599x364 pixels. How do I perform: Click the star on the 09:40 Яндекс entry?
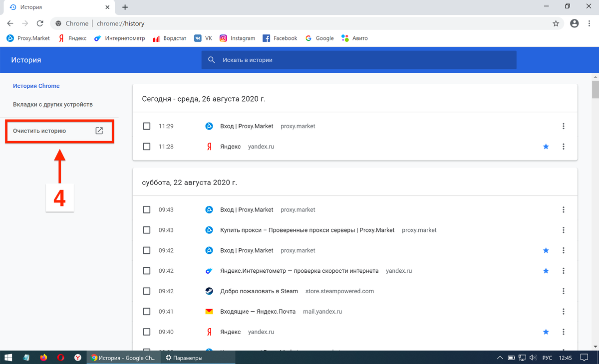tap(546, 332)
